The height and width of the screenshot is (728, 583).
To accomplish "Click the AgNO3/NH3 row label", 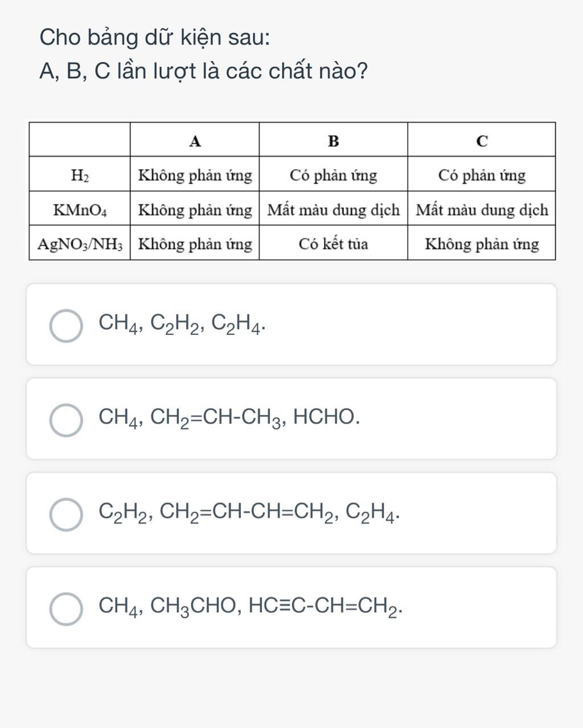I will [x=80, y=244].
